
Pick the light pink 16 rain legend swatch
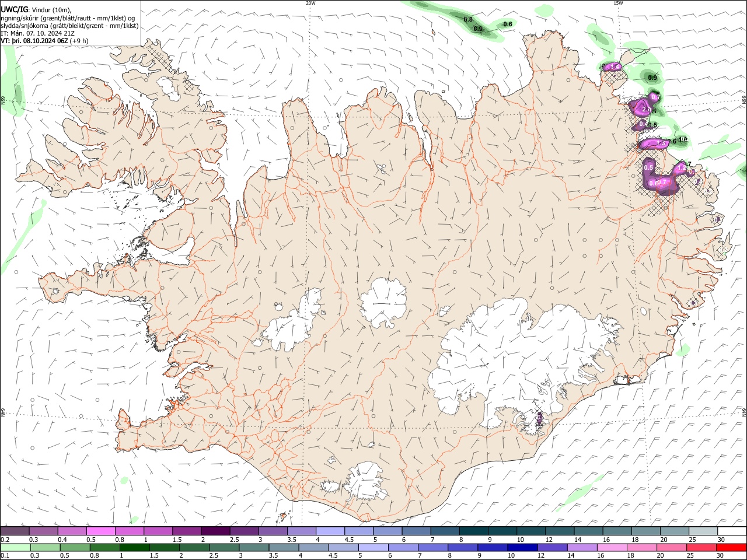coord(612,548)
